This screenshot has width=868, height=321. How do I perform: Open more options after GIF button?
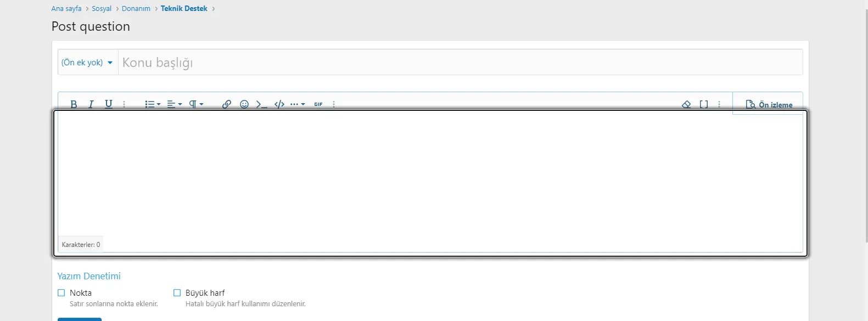tap(334, 104)
